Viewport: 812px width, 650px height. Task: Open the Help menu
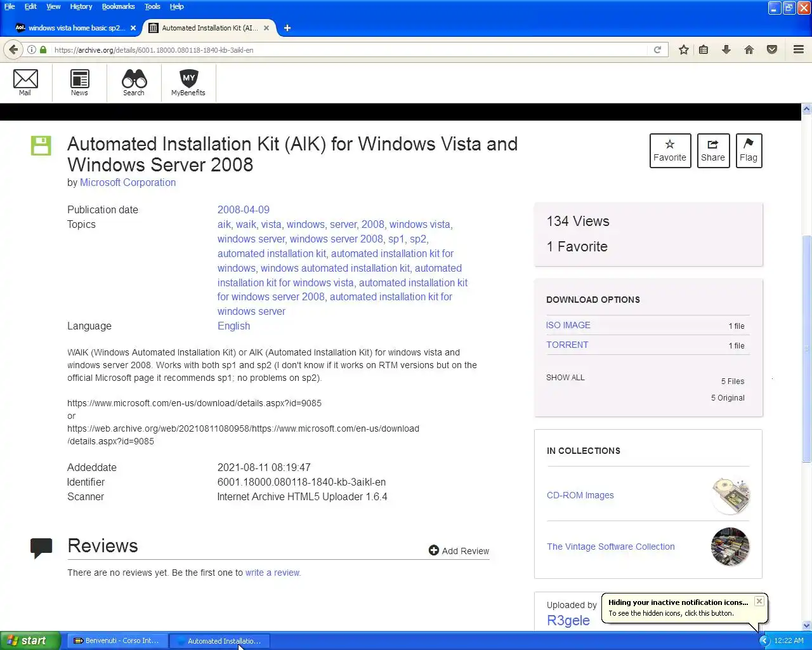pos(176,6)
